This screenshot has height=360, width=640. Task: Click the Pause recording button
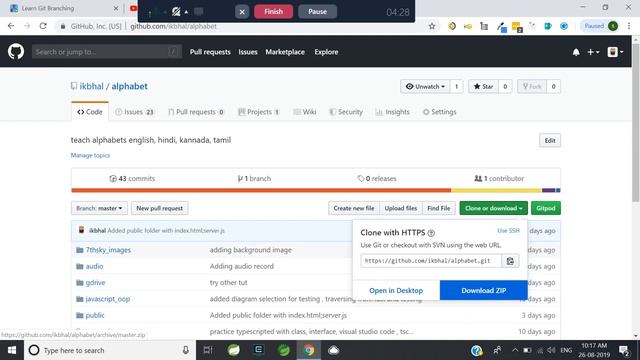click(318, 11)
